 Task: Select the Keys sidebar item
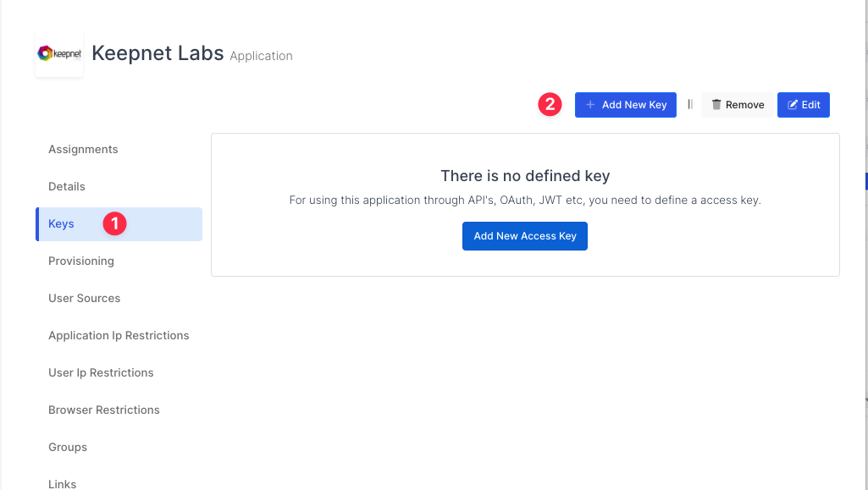point(62,224)
